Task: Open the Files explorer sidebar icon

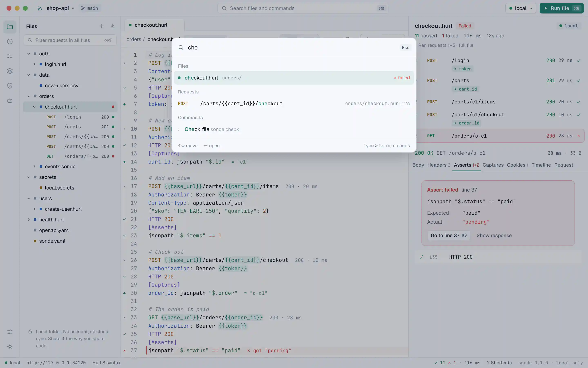Action: pyautogui.click(x=10, y=27)
